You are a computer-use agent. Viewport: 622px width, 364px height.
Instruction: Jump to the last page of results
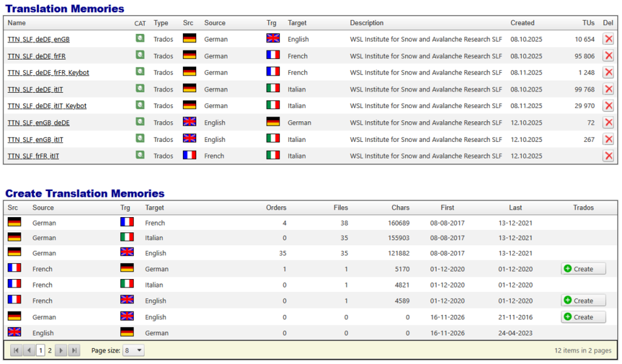click(73, 351)
